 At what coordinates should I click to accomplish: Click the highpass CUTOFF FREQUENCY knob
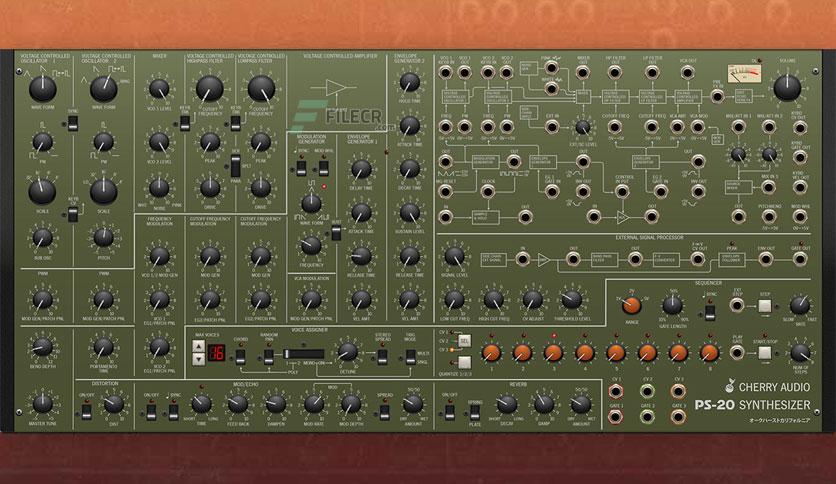pos(210,88)
